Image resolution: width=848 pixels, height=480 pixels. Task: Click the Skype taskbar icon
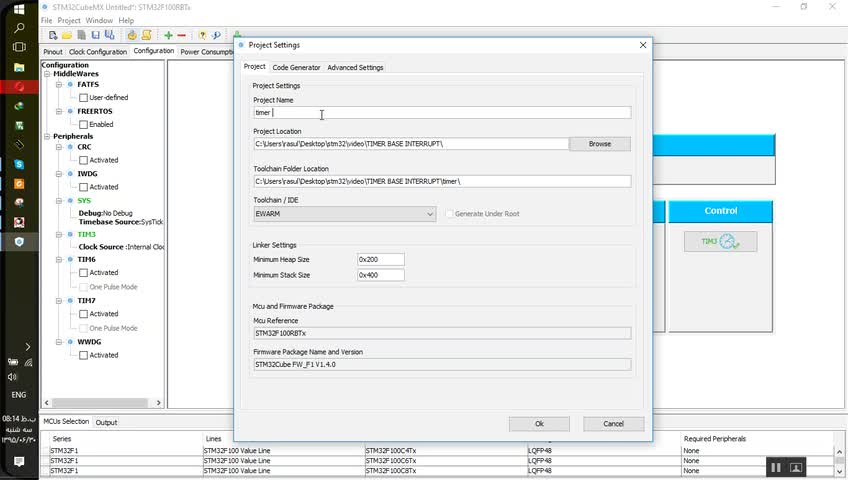[19, 164]
